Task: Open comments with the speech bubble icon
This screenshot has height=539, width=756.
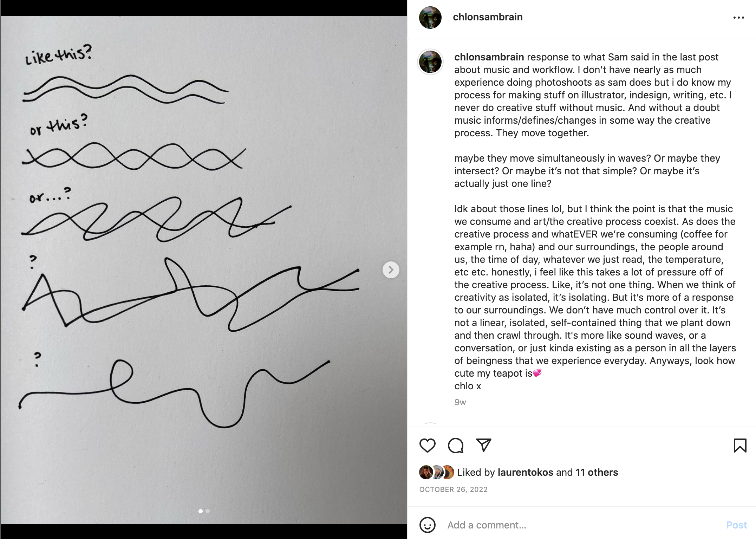Action: coord(455,446)
